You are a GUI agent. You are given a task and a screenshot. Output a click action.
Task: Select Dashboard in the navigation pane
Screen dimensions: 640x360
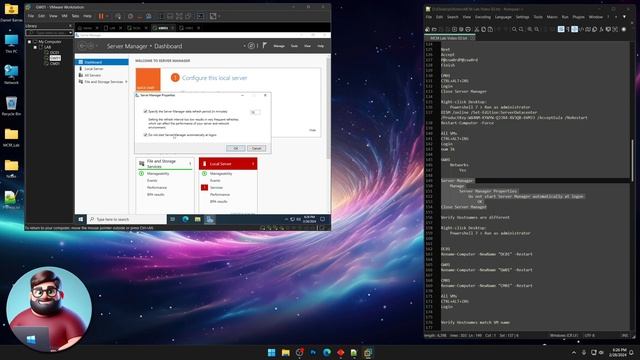102,62
